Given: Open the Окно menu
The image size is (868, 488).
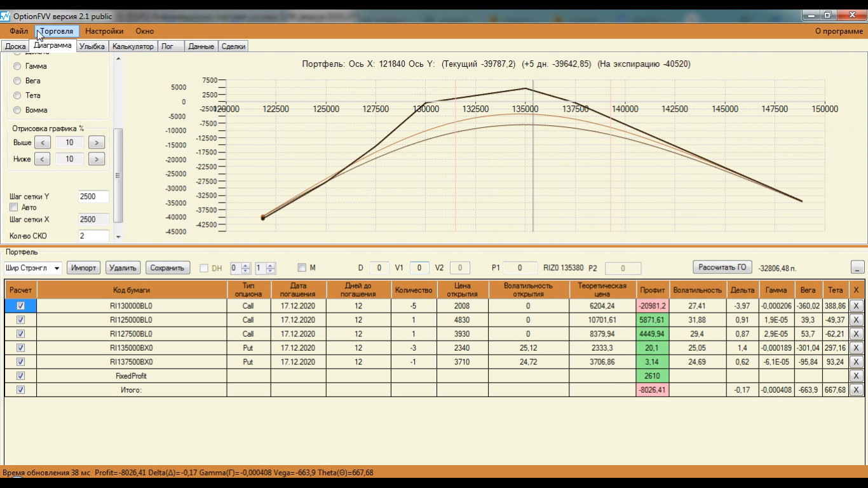Looking at the screenshot, I should pyautogui.click(x=145, y=31).
